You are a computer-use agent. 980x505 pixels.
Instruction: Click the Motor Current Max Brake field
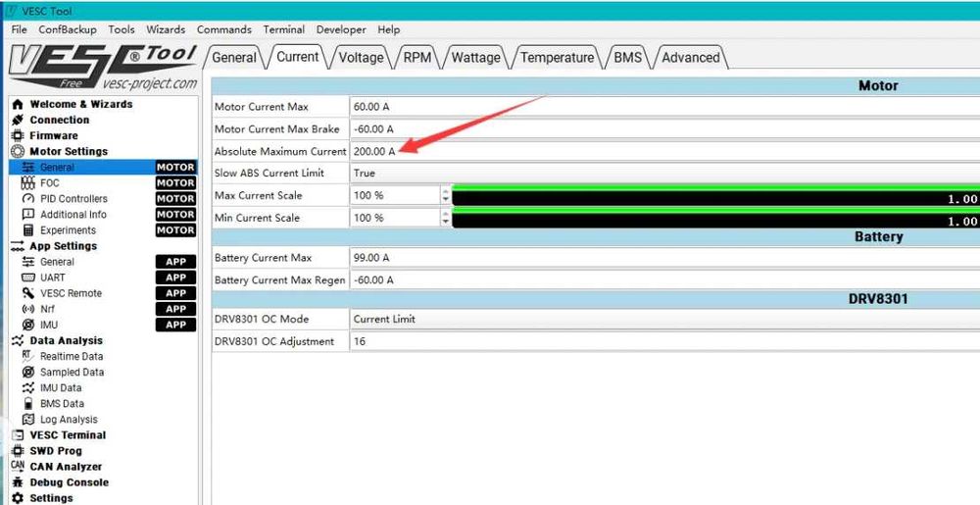(x=664, y=129)
